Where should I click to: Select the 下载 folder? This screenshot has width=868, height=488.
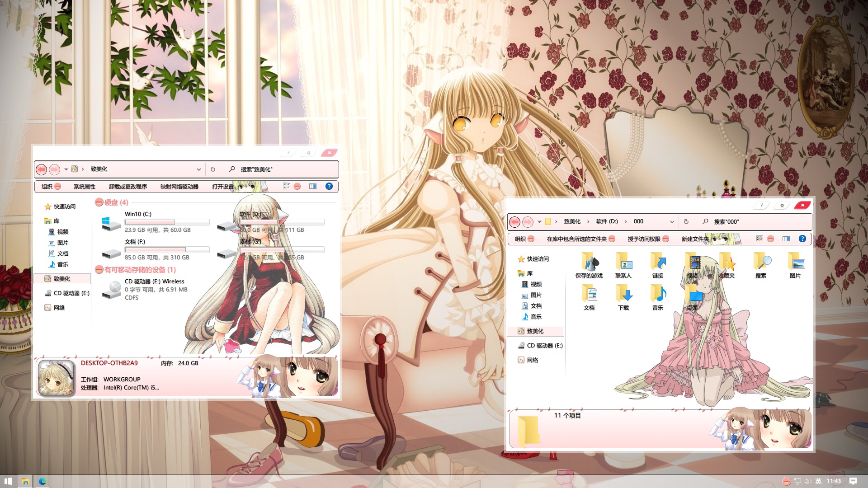(623, 297)
